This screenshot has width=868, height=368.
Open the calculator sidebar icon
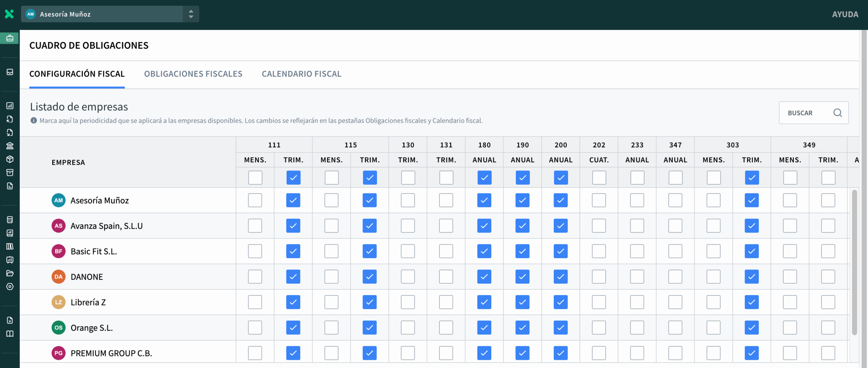9,220
